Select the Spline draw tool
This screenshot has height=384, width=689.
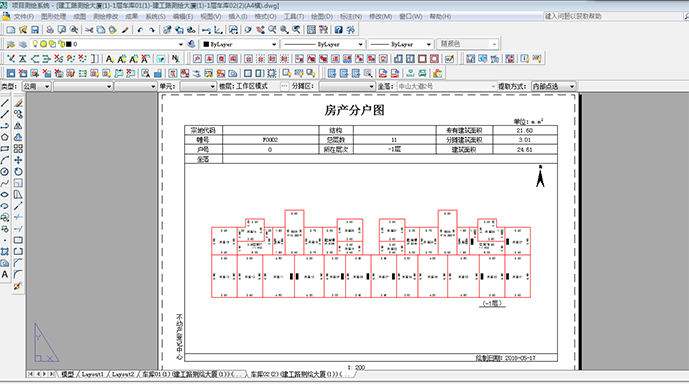(5, 183)
